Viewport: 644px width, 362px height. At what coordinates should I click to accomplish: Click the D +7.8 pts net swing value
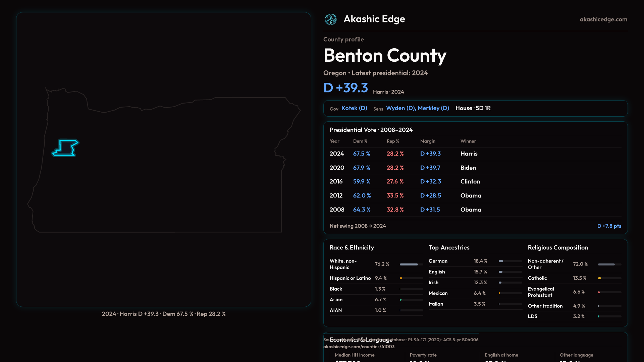609,226
